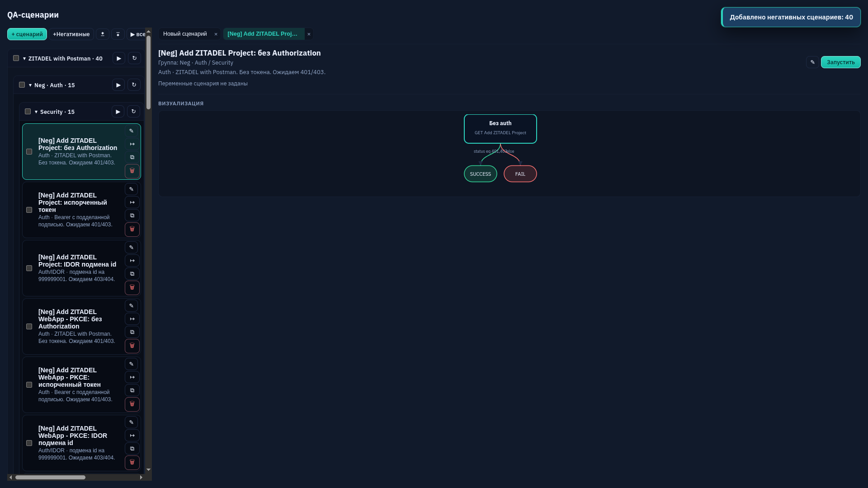This screenshot has height=488, width=868.
Task: Close the '[Neg] Add ZITADEL Proj…' tab
Action: pyautogui.click(x=309, y=34)
